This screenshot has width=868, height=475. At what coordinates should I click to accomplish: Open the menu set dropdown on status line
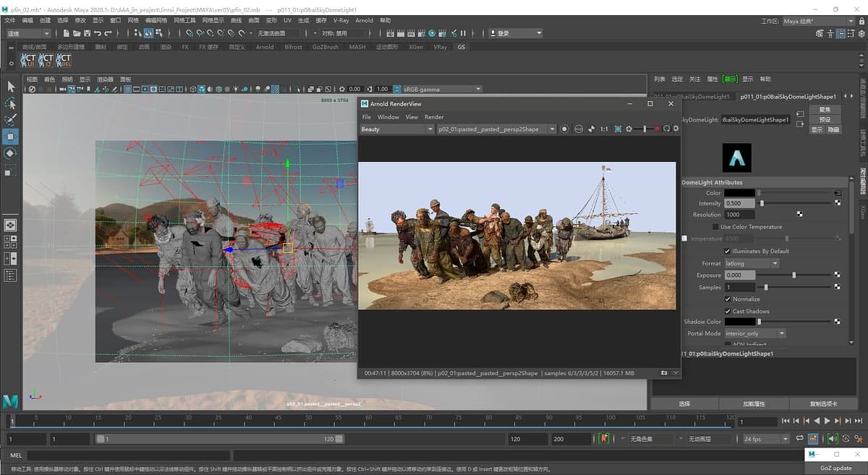coord(29,33)
